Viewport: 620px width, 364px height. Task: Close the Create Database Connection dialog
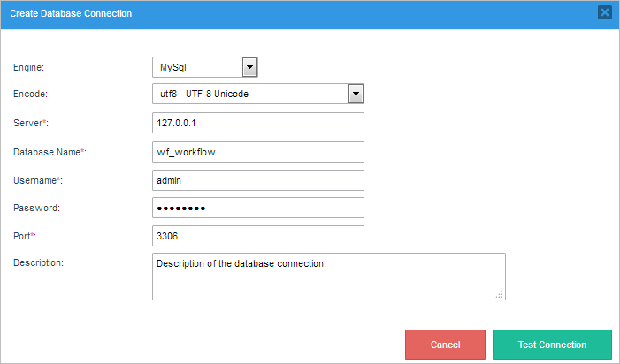pos(604,12)
